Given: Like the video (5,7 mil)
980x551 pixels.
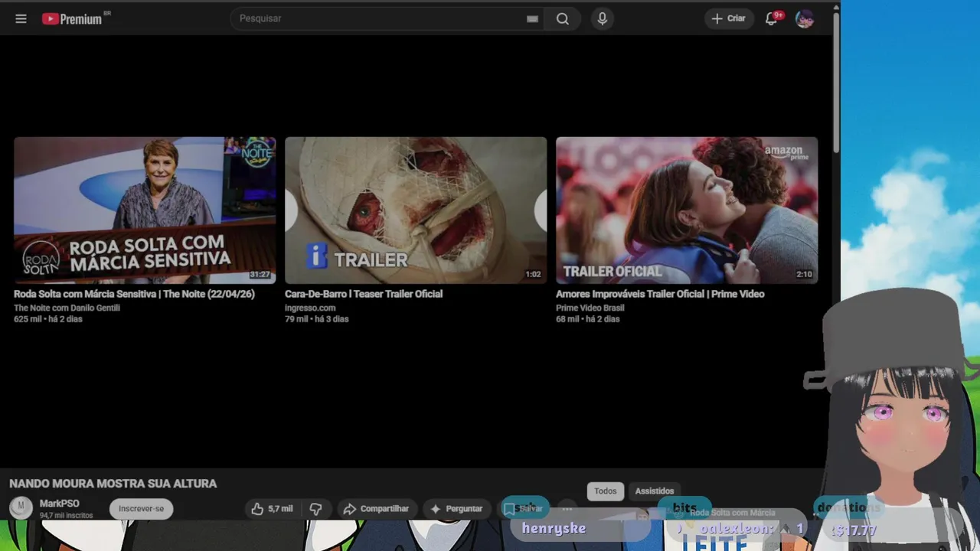Looking at the screenshot, I should [x=272, y=509].
